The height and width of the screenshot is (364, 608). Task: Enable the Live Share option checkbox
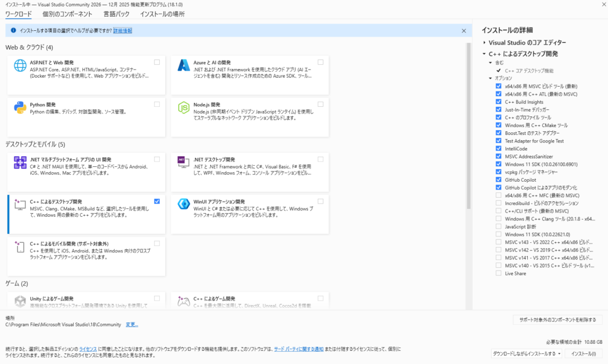point(498,273)
